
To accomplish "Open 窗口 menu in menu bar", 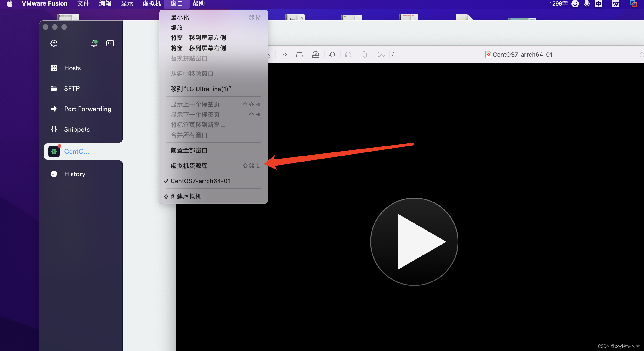I will (176, 4).
